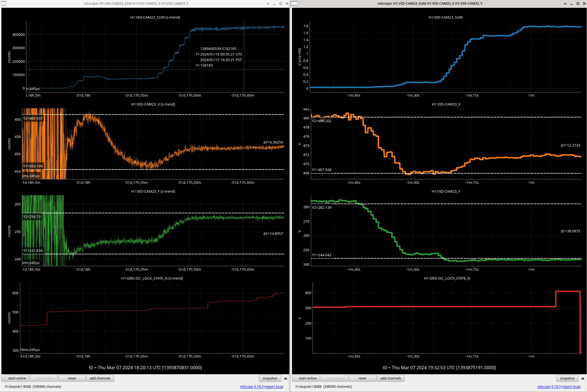Image resolution: width=587 pixels, height=392 pixels.
Task: Take a snapshot in the right window
Action: [x=567, y=378]
